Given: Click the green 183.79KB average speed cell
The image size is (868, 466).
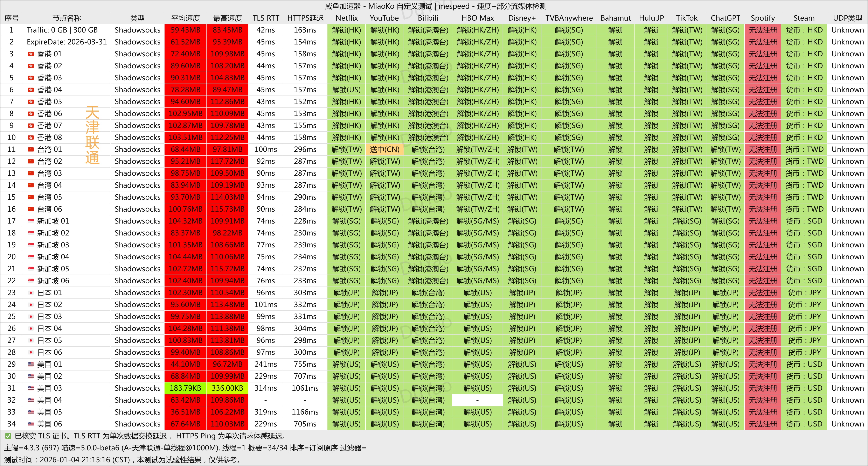Looking at the screenshot, I should pos(185,388).
